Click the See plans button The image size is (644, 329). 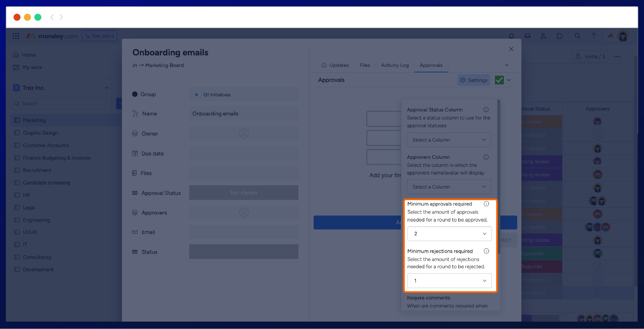99,36
